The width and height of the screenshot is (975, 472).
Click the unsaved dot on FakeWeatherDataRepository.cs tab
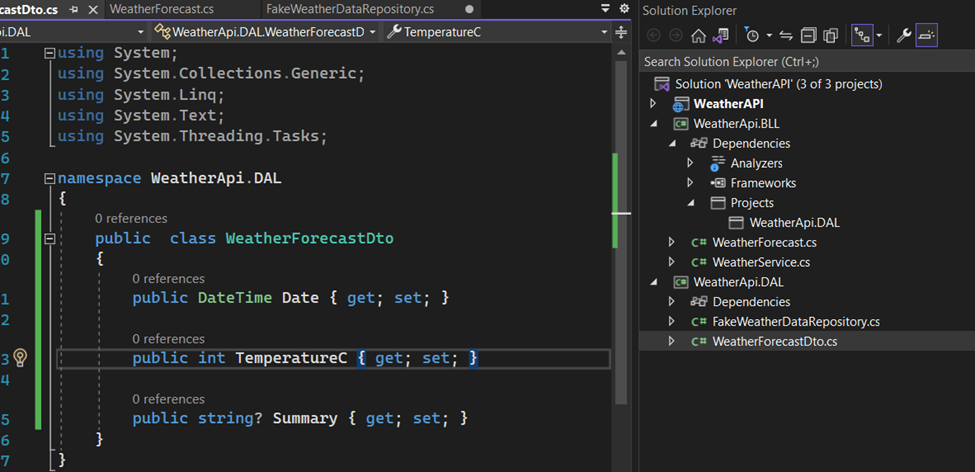pos(469,9)
